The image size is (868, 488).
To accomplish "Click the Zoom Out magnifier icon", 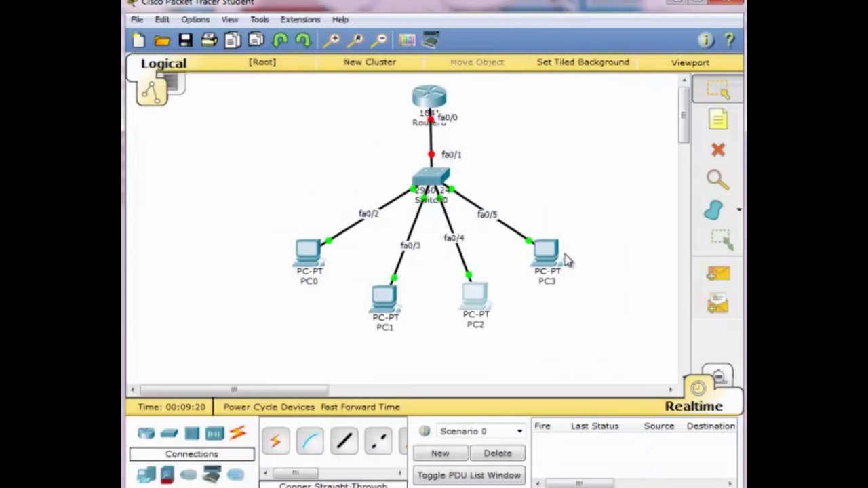I will (x=379, y=41).
